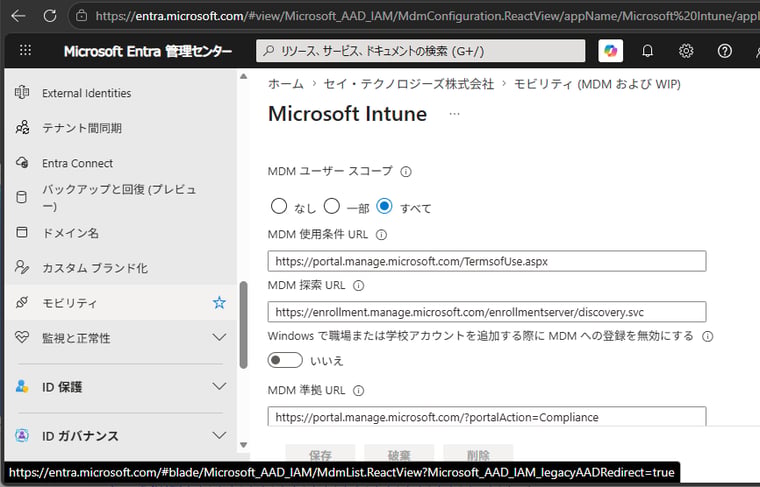This screenshot has height=487, width=760.
Task: Go to セイ・テクノロジーズ株式会社 breadcrumb
Action: [409, 84]
